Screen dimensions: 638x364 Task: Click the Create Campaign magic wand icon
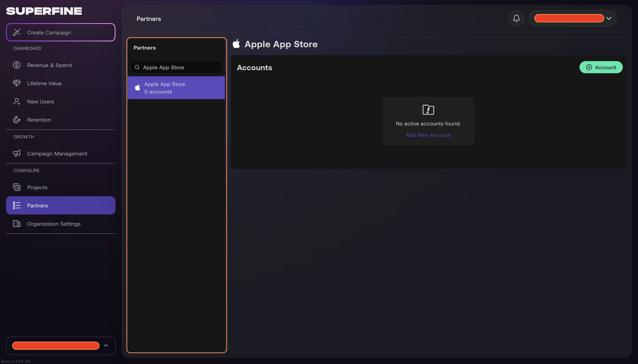click(17, 32)
